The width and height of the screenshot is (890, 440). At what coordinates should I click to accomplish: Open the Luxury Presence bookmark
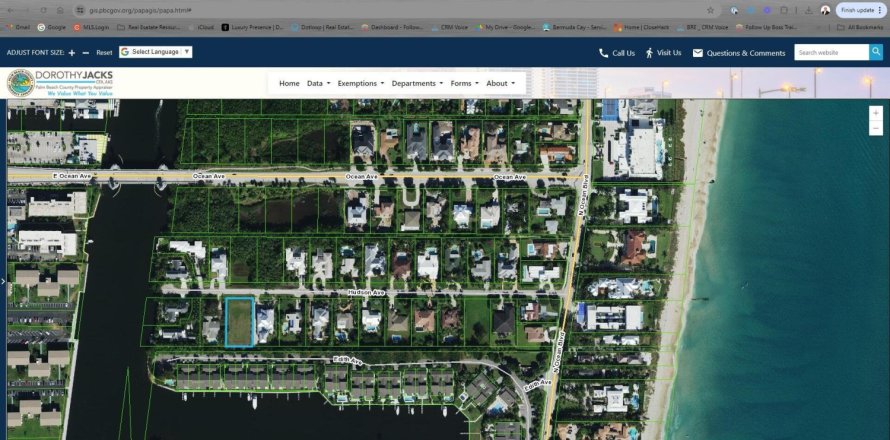click(x=253, y=27)
